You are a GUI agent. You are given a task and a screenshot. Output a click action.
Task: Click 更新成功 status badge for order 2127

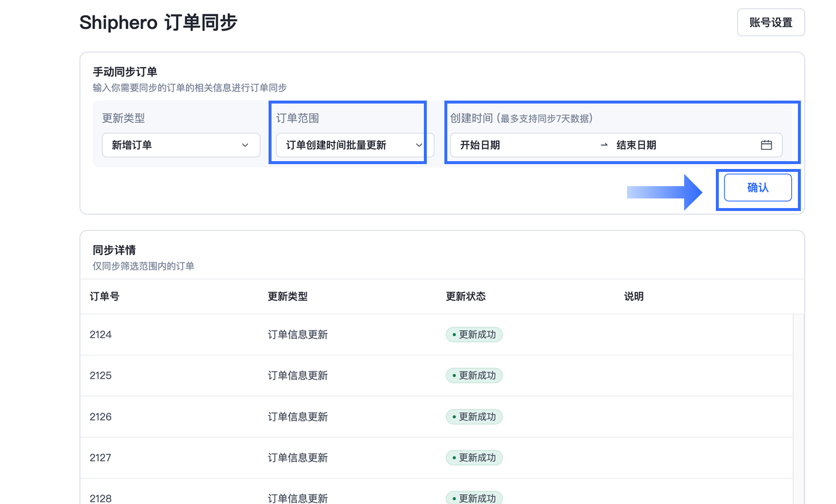(474, 458)
